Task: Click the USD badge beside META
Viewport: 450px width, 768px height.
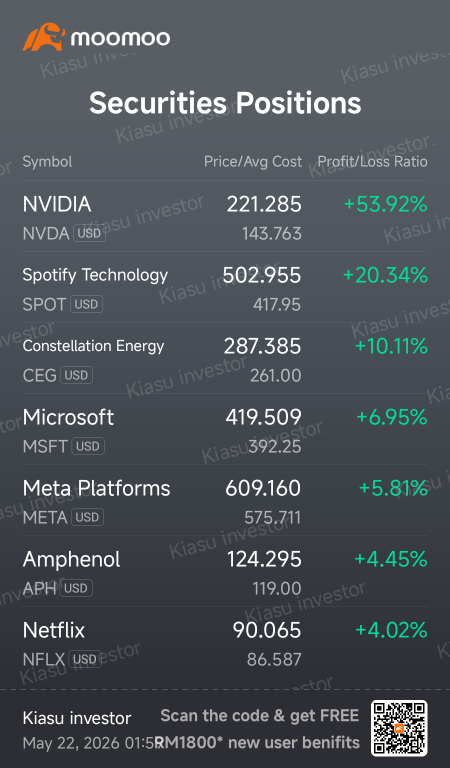Action: point(87,517)
